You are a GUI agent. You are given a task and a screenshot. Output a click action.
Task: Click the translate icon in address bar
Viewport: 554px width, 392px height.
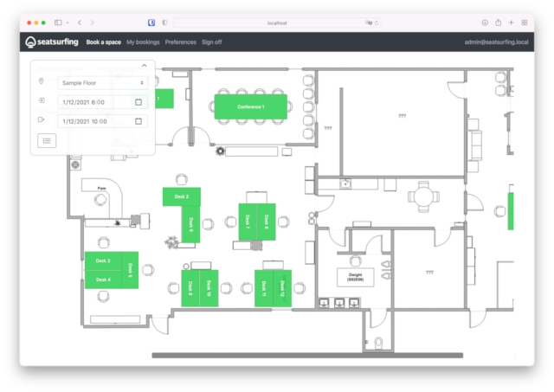(369, 22)
